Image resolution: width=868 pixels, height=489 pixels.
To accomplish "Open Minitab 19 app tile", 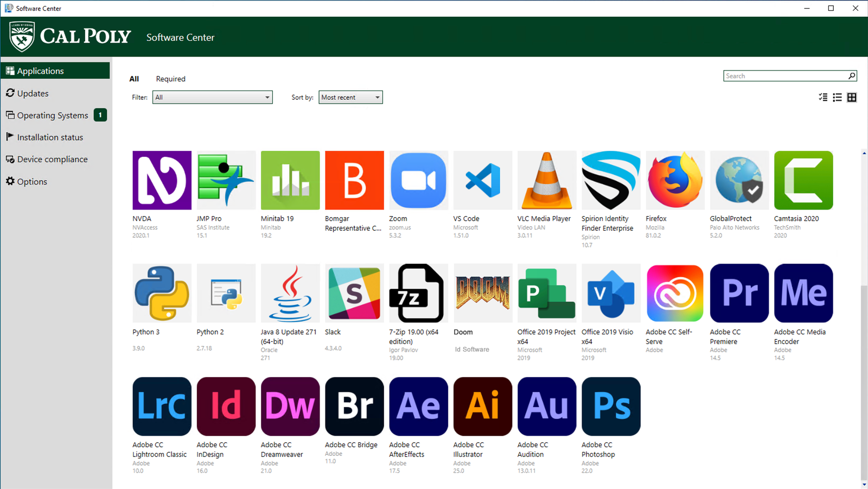I will point(290,180).
